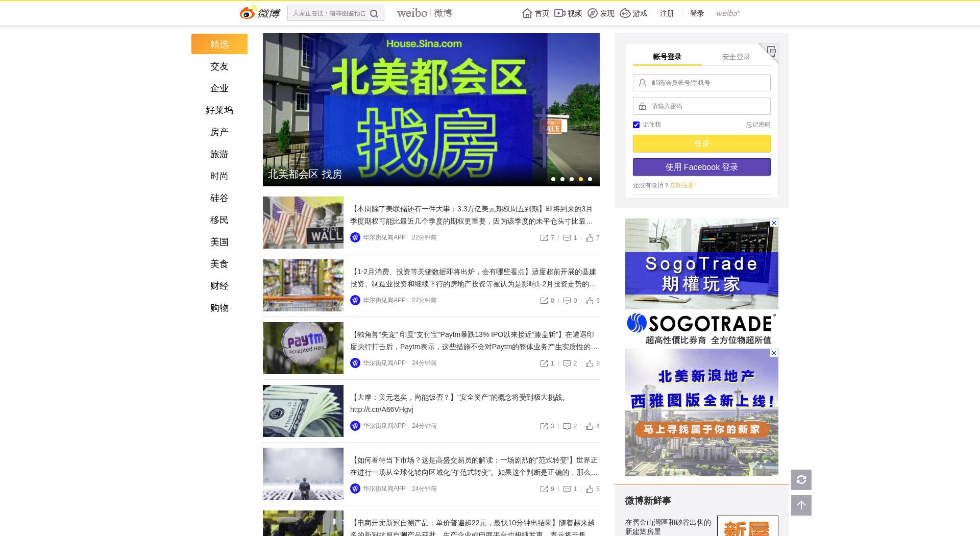Click 登录 in top navigation
Screen dimensions: 980x536
point(697,13)
